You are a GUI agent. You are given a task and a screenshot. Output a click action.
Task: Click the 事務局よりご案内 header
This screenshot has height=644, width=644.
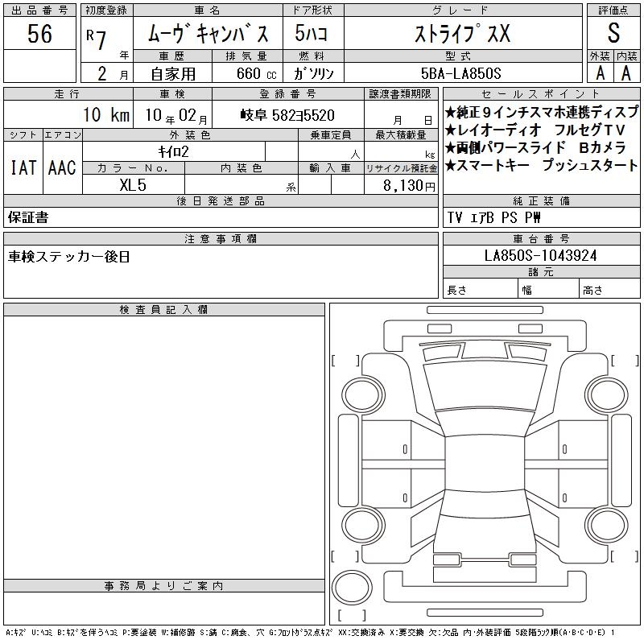click(164, 586)
